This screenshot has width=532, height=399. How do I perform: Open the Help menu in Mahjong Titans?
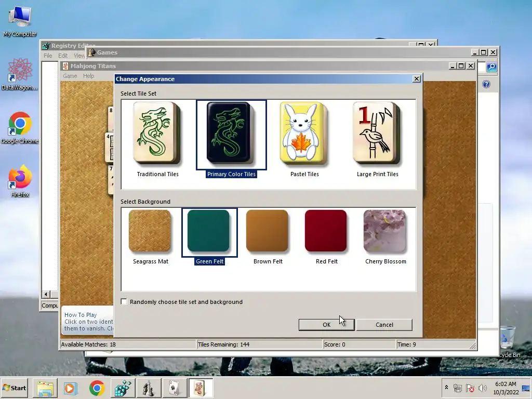88,76
